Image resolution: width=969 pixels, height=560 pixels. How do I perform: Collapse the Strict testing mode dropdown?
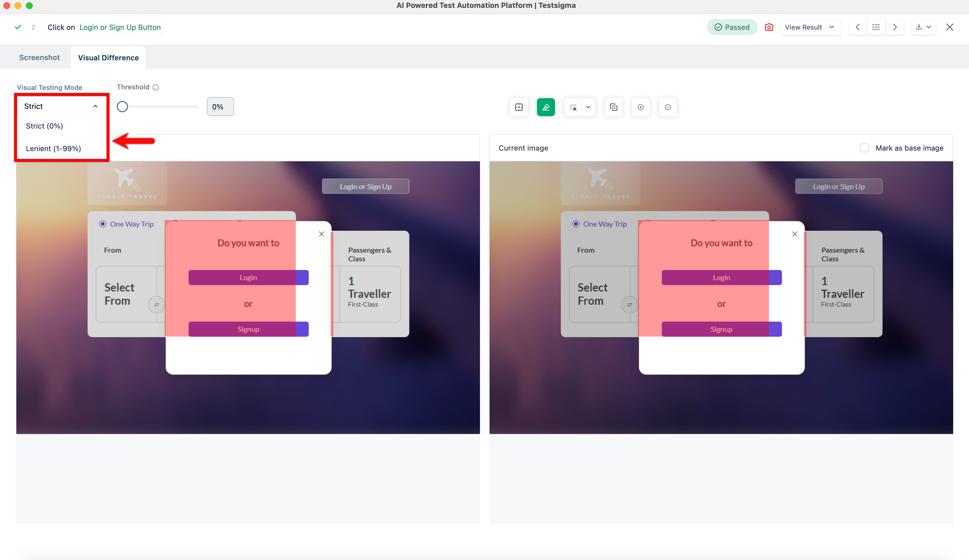pyautogui.click(x=95, y=106)
